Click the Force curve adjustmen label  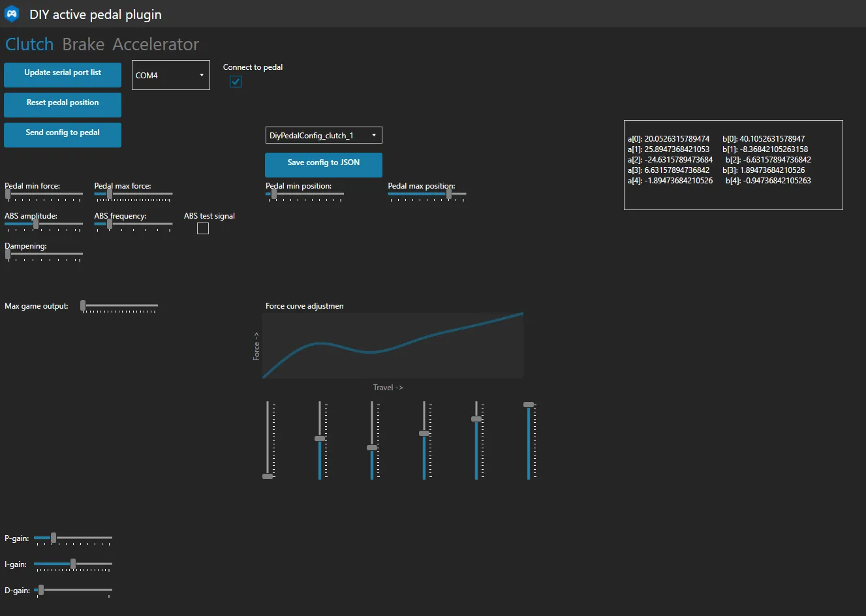tap(305, 306)
